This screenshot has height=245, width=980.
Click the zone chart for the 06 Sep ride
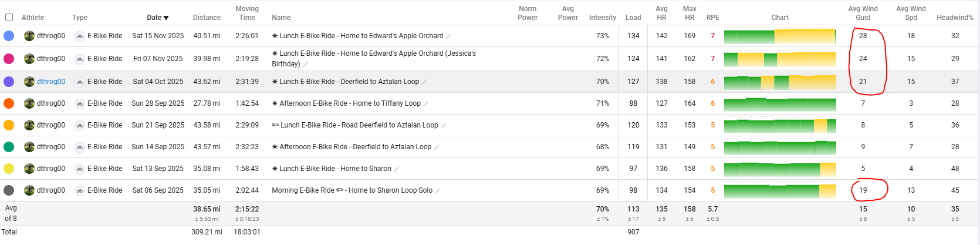(x=780, y=190)
